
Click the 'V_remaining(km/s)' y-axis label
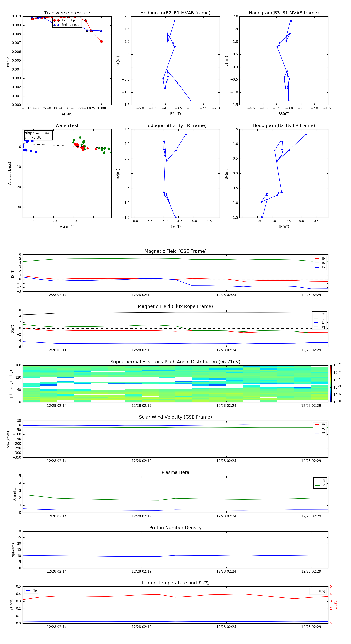point(10,173)
